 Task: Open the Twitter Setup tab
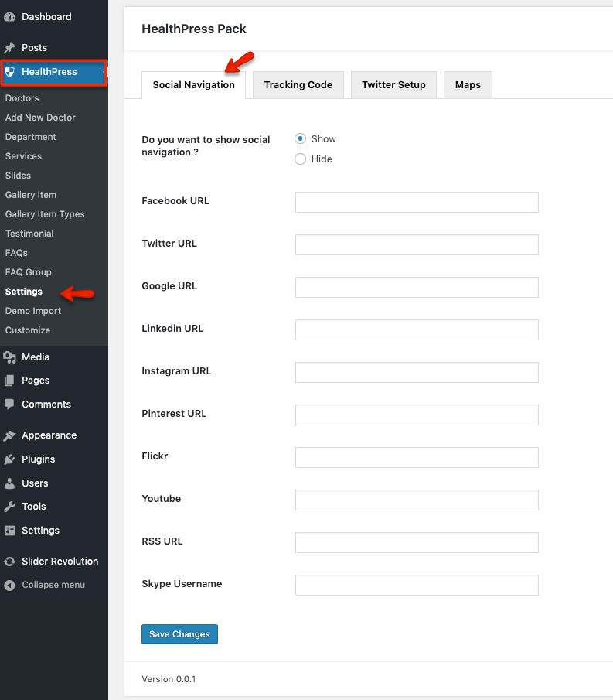coord(393,85)
